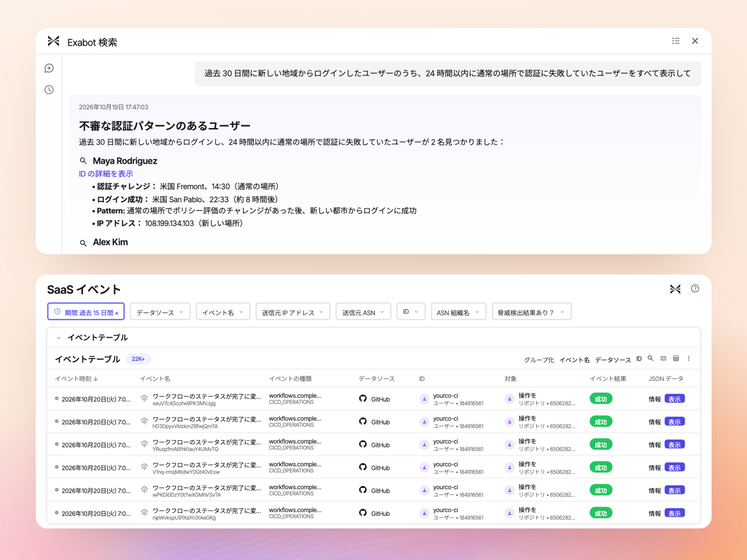This screenshot has height=560, width=747.
Task: Open the ID filter dropdown
Action: (x=411, y=312)
